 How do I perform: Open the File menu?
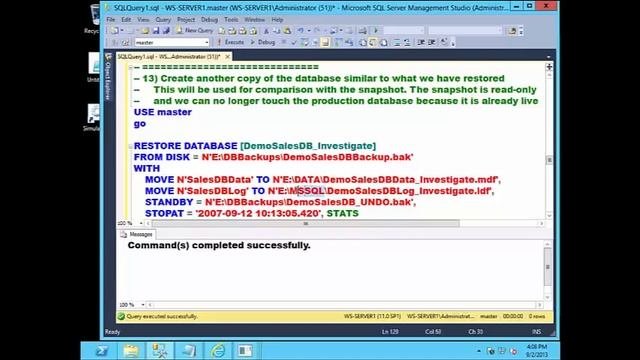tap(111, 20)
